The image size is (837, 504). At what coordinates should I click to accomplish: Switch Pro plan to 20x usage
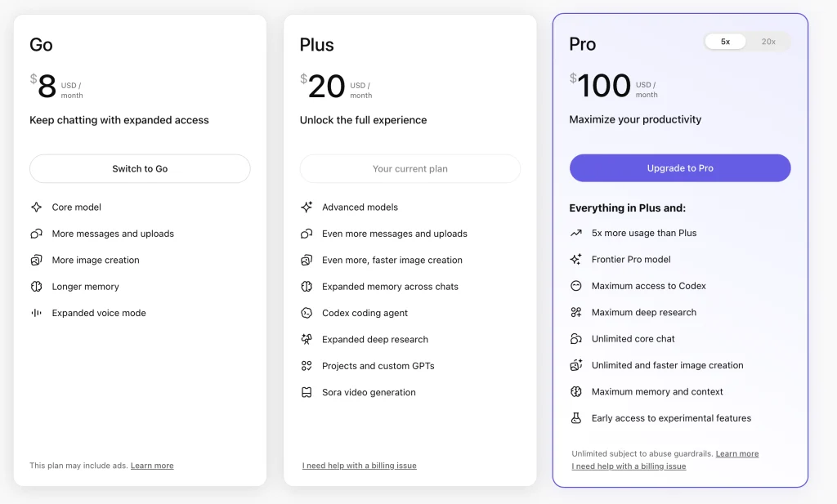point(768,42)
